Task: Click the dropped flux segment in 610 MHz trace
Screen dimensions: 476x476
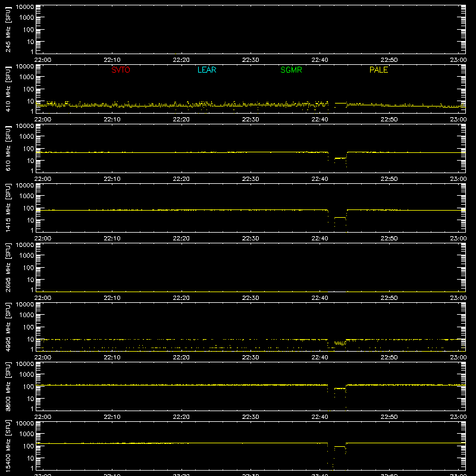Action: coord(340,158)
